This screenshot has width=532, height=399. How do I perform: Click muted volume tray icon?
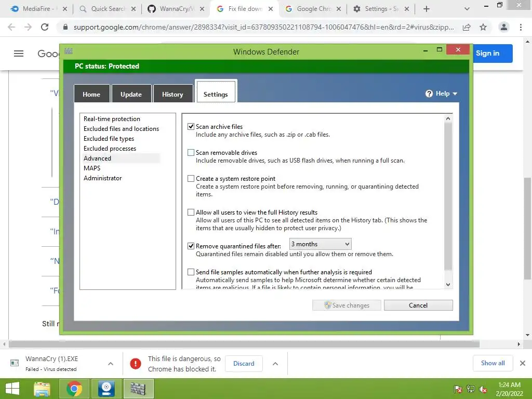coord(483,389)
